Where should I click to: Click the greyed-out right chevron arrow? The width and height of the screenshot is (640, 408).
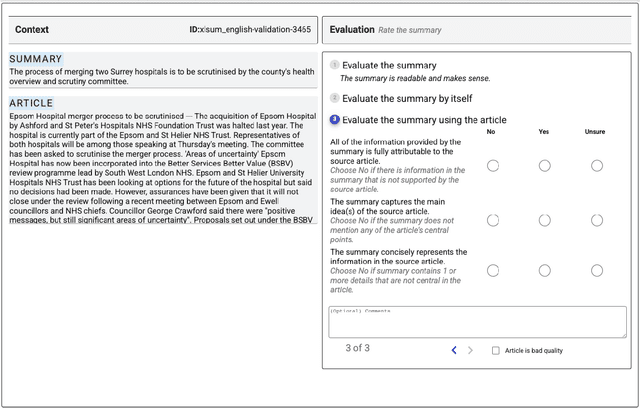472,350
